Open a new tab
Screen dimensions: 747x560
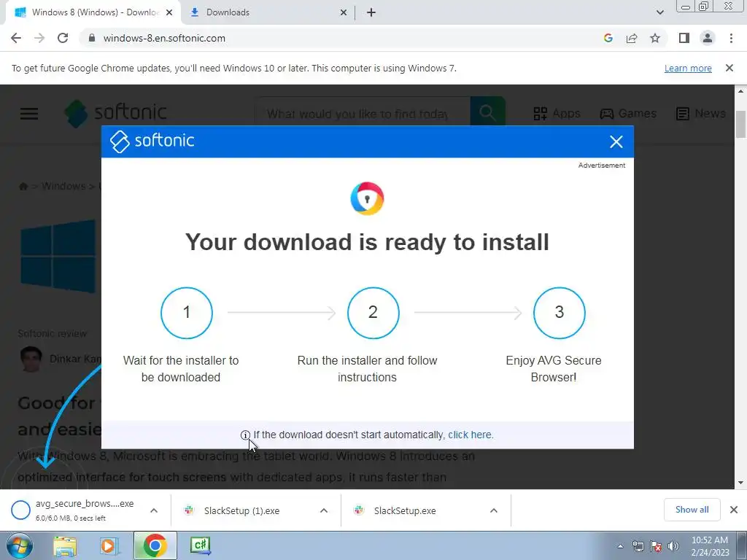(371, 12)
